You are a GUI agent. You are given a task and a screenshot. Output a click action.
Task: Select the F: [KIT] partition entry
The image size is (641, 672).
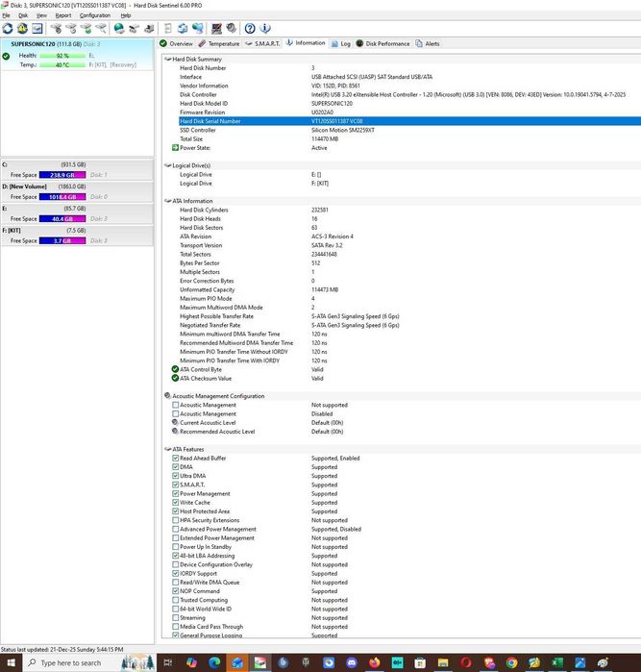coord(77,236)
